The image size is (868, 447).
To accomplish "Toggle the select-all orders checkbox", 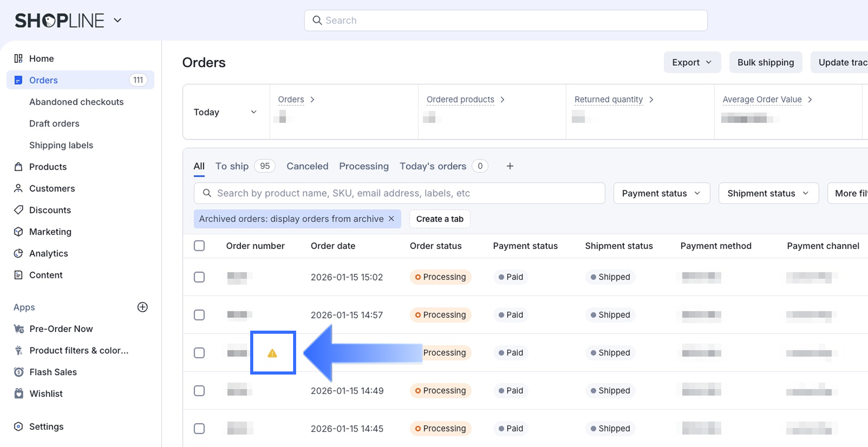I will click(199, 246).
